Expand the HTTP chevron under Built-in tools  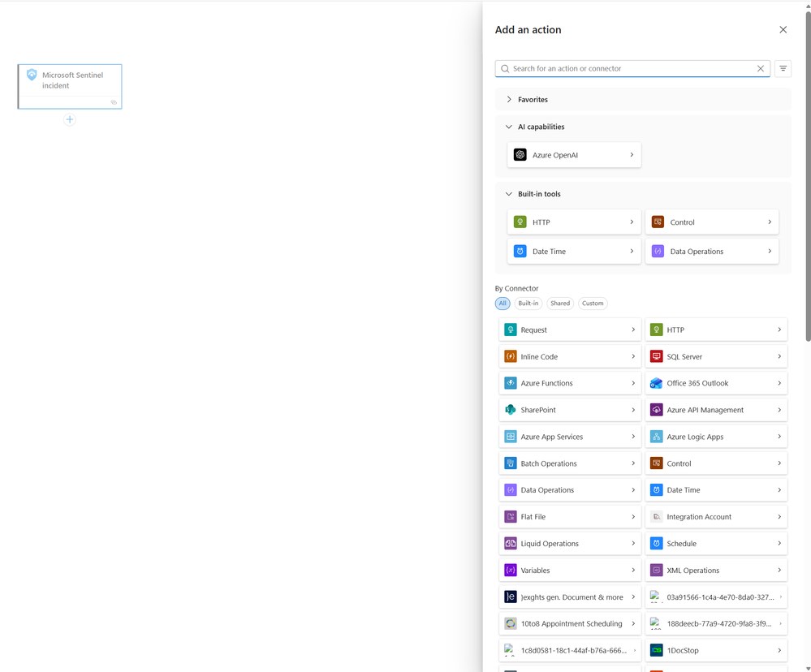tap(632, 222)
